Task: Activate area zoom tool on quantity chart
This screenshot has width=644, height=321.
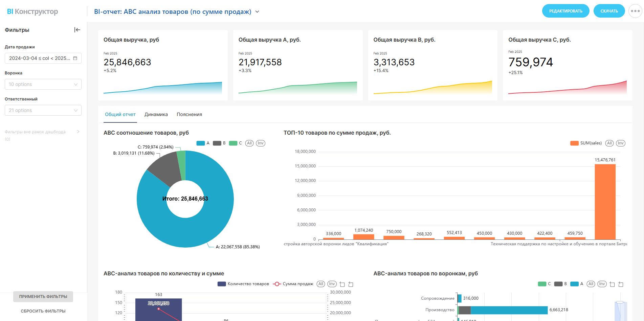Action: coord(342,284)
